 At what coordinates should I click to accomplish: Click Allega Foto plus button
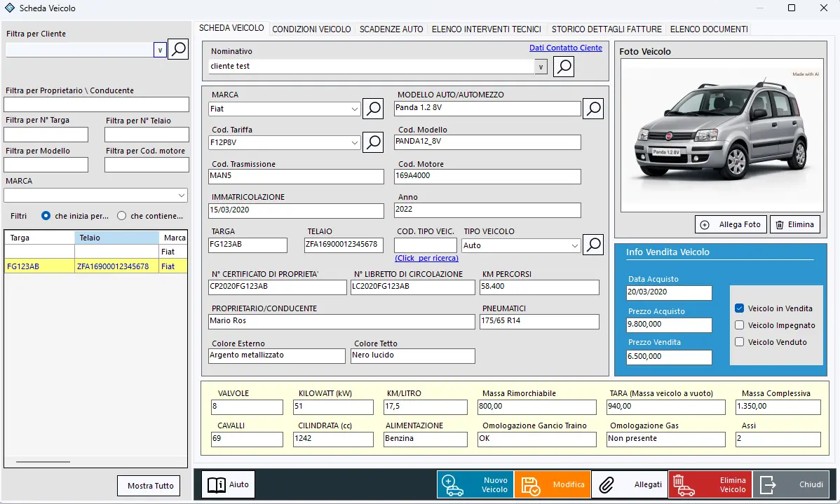731,224
